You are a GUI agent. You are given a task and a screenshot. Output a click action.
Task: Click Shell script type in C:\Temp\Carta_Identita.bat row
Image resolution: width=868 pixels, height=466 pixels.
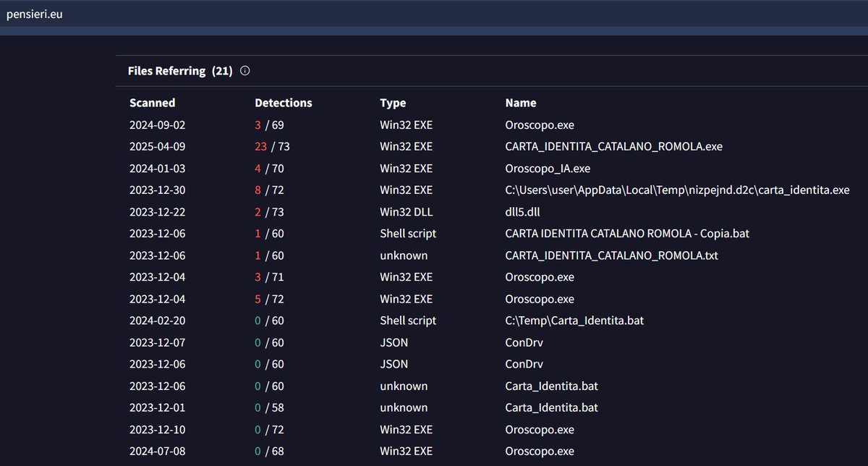[408, 321]
